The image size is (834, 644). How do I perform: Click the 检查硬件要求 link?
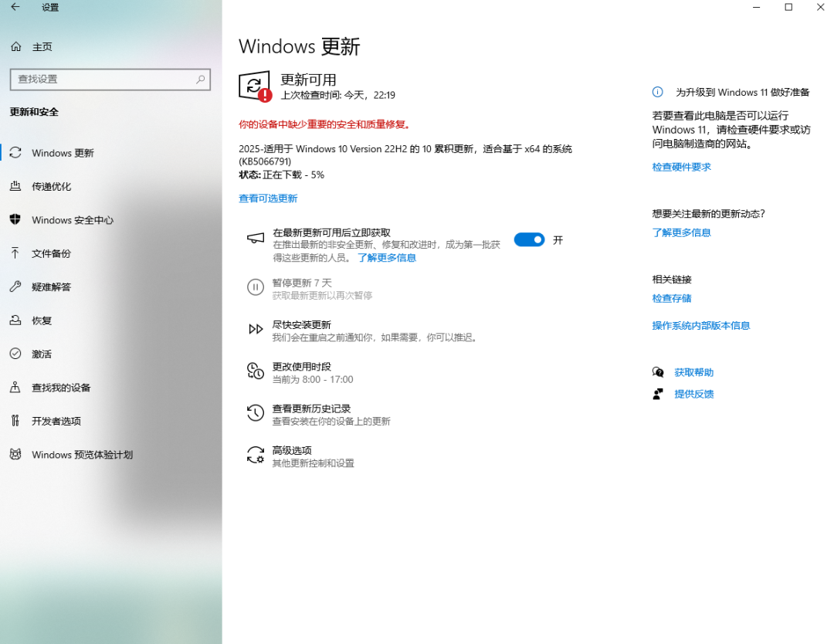pyautogui.click(x=680, y=166)
